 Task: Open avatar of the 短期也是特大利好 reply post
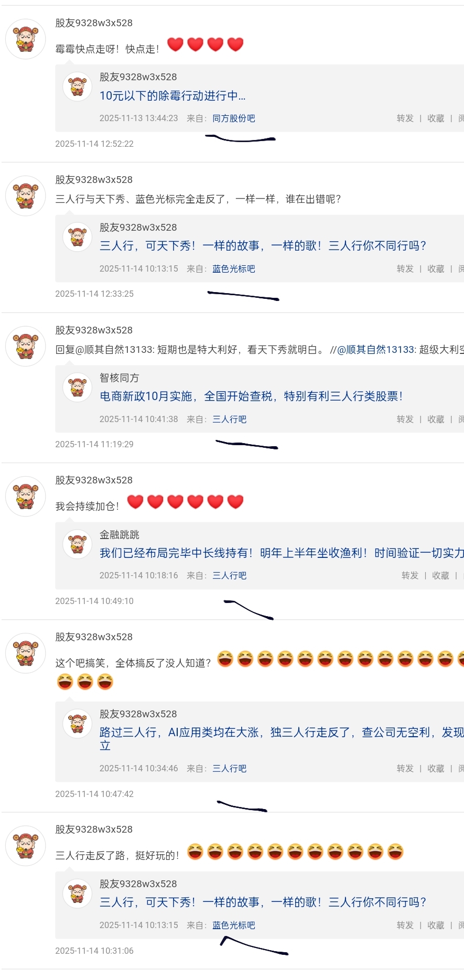tap(26, 347)
